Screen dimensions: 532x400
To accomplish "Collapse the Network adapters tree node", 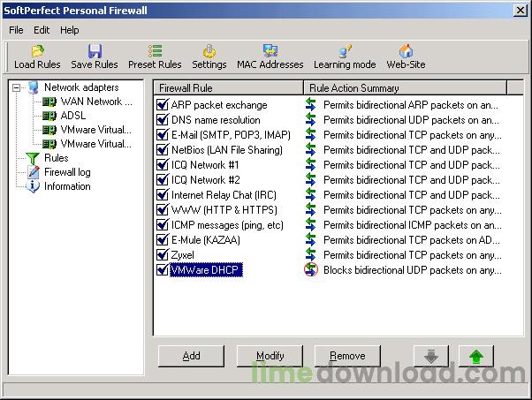I will [x=18, y=87].
